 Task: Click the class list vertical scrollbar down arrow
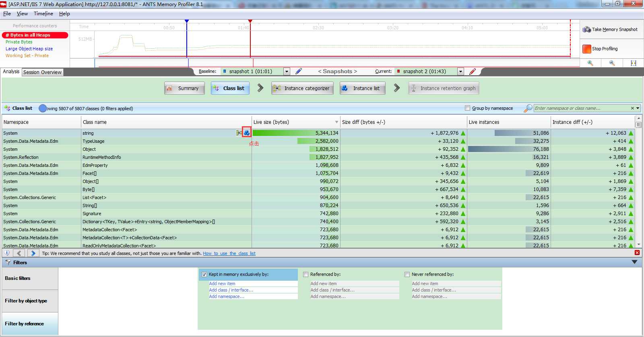click(x=638, y=244)
